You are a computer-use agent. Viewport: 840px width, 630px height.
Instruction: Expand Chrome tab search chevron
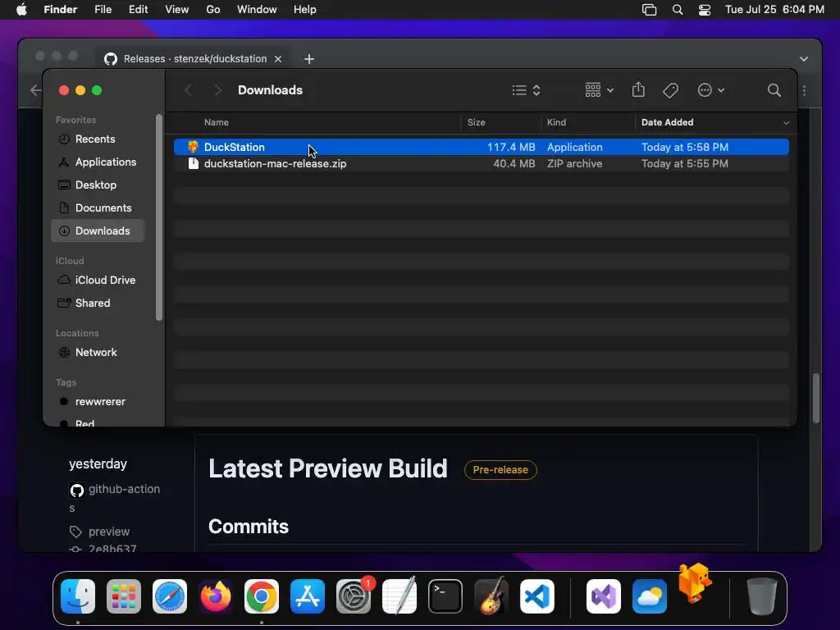(x=804, y=59)
